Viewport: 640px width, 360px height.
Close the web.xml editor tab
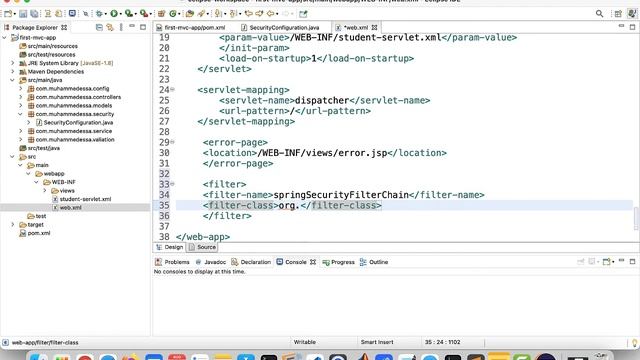click(x=374, y=28)
